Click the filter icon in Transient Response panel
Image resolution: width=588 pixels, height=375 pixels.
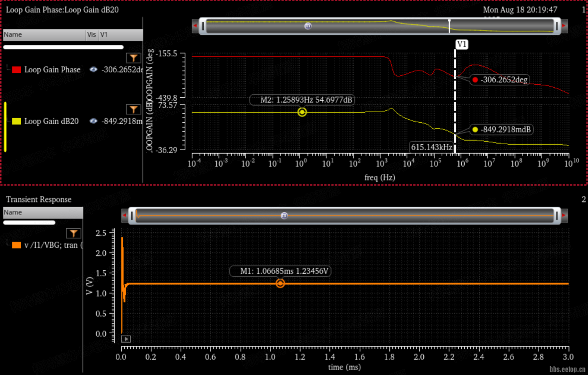[x=73, y=233]
